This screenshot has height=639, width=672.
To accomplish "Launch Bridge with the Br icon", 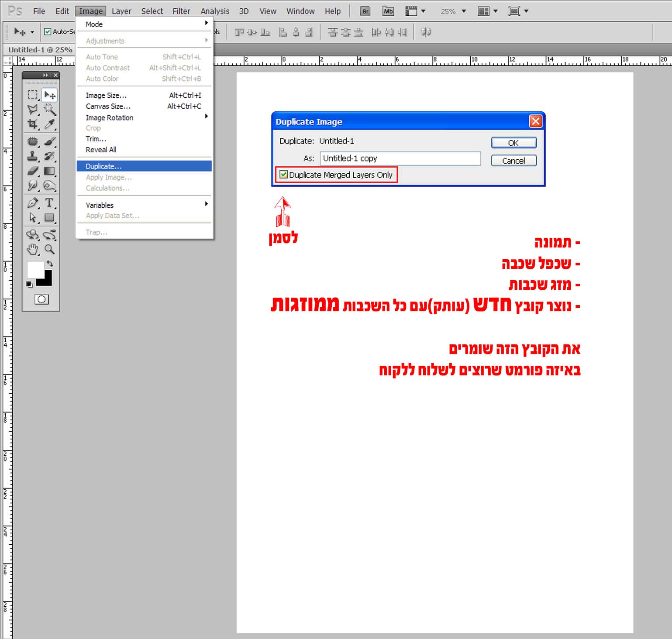I will coord(365,11).
